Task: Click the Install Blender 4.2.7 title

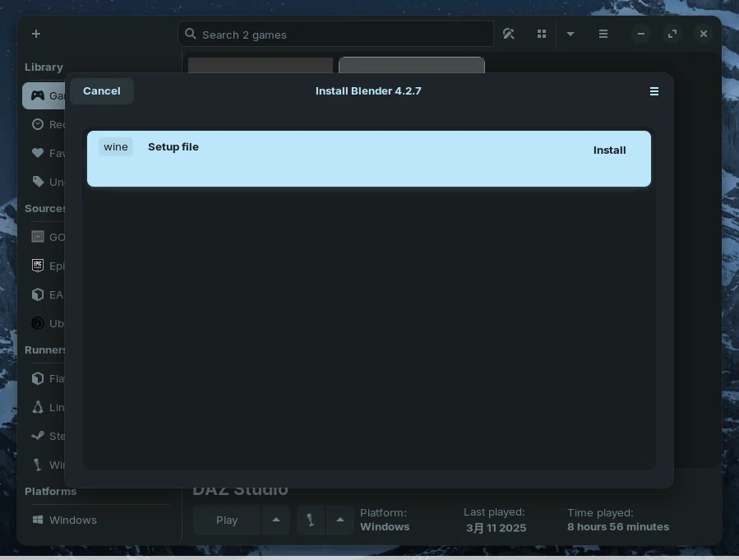Action: coord(368,91)
